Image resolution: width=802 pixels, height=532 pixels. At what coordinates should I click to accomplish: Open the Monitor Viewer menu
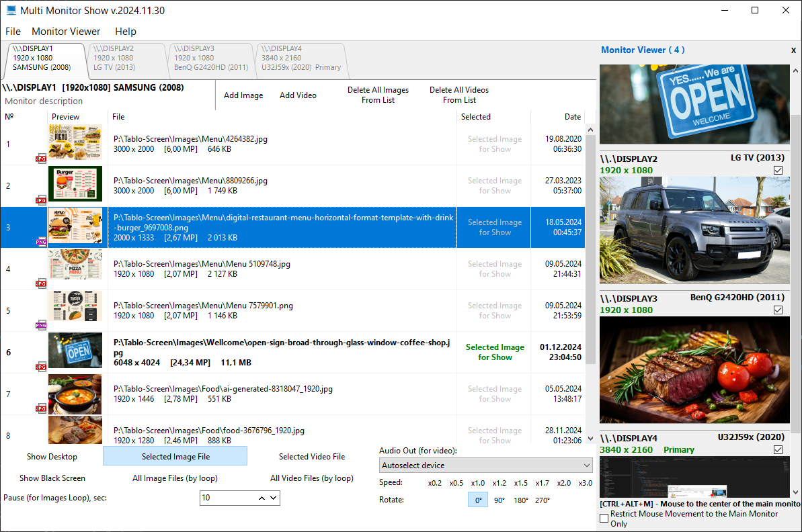point(66,31)
